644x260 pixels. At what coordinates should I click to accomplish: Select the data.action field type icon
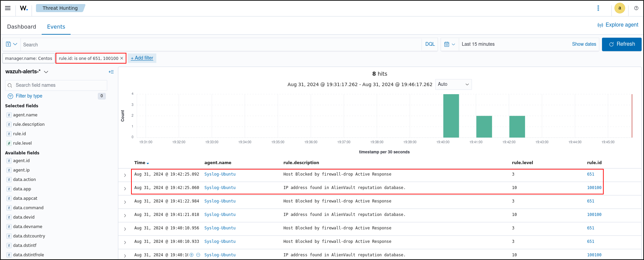pyautogui.click(x=9, y=180)
